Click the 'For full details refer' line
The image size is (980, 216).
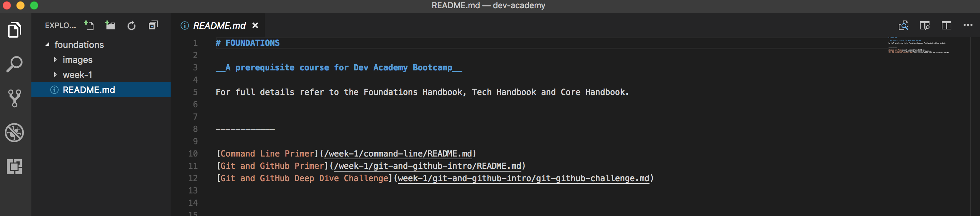point(422,92)
